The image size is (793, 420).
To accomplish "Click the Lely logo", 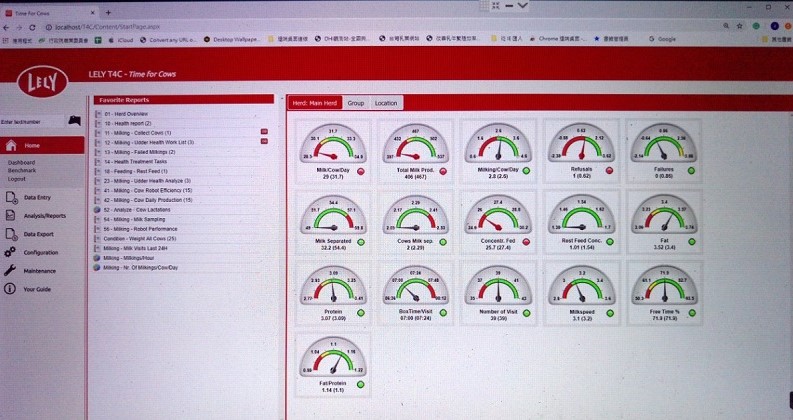I will point(42,81).
